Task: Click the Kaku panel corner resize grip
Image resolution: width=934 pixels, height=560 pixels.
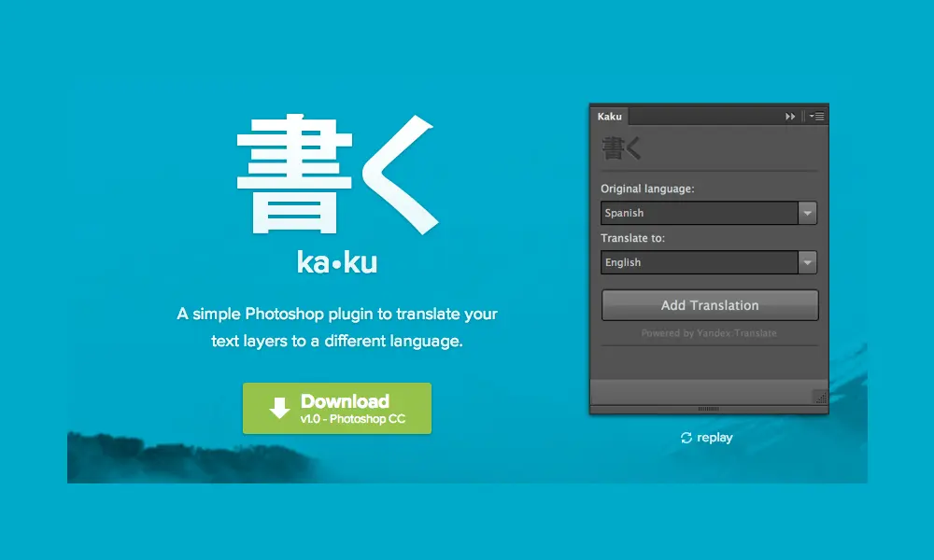Action: pyautogui.click(x=820, y=397)
